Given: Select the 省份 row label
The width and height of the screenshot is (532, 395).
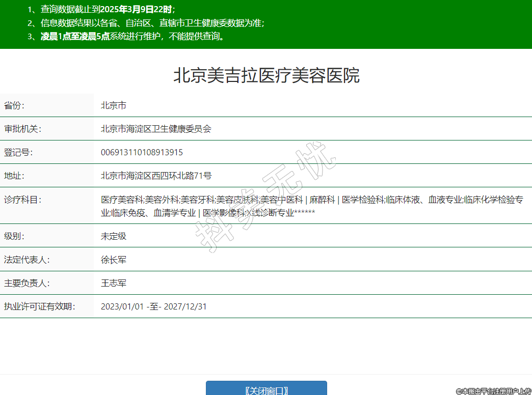Looking at the screenshot, I should click(14, 105).
